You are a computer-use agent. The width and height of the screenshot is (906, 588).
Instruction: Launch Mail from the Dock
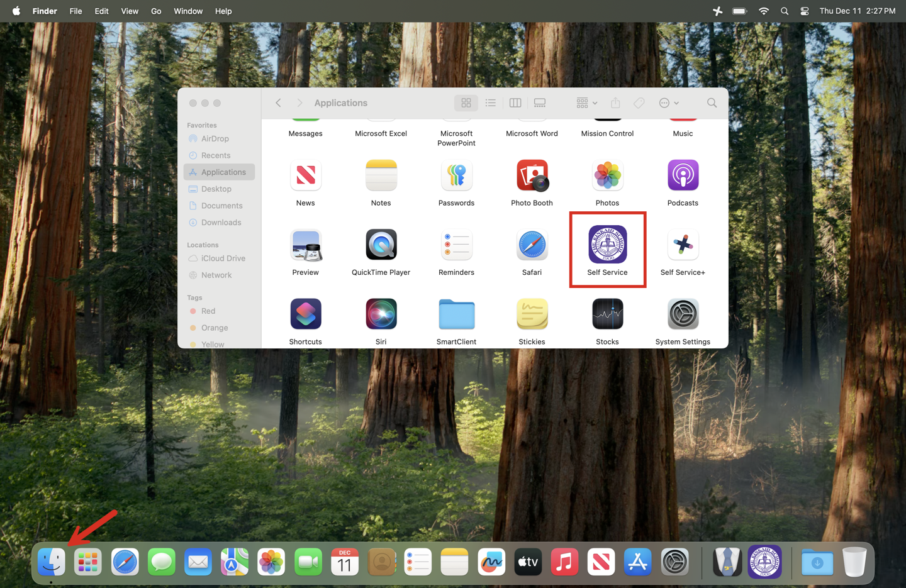[x=198, y=562]
